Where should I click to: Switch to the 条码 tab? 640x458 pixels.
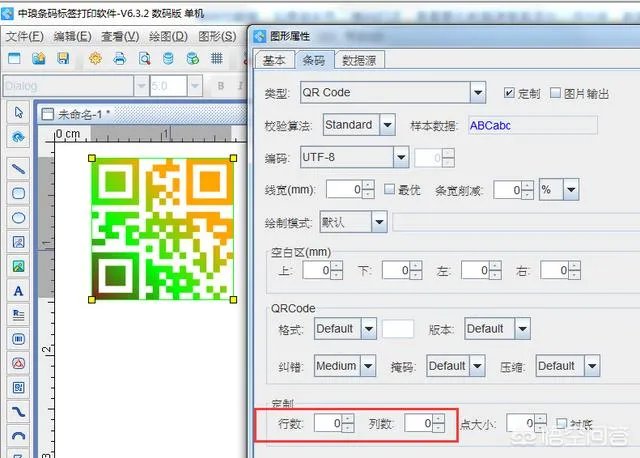314,60
